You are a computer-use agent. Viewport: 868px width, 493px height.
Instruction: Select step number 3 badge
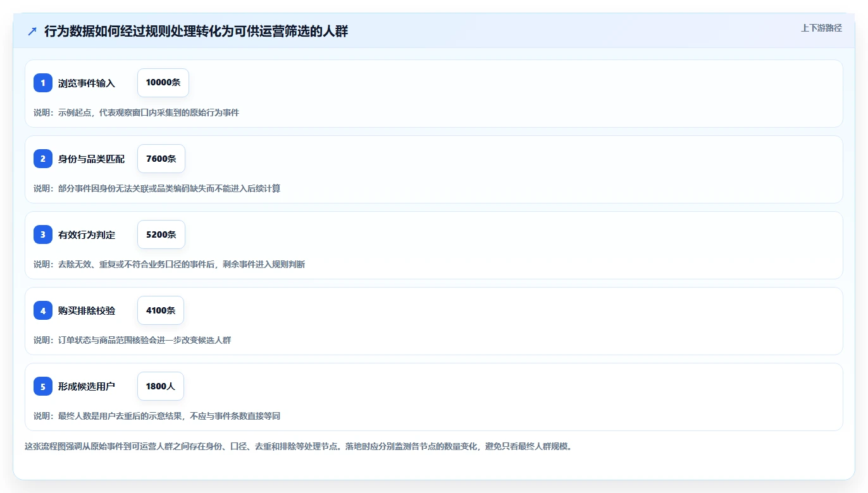tap(43, 234)
